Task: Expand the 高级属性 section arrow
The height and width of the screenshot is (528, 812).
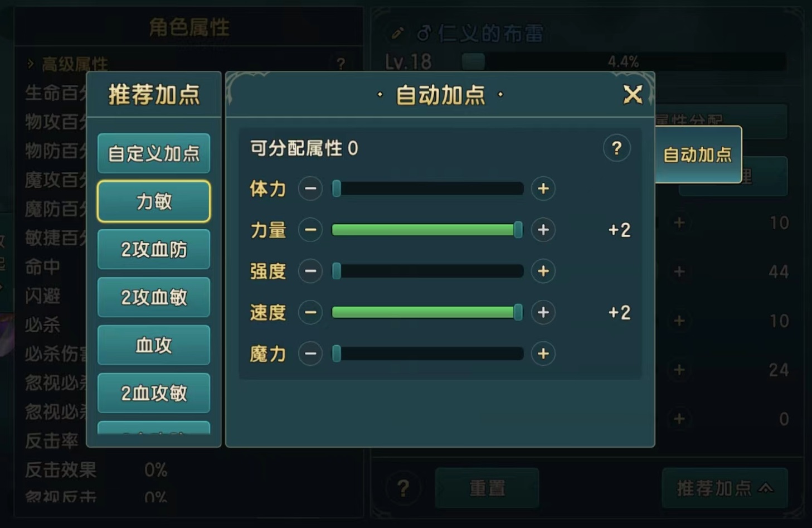Action: point(31,64)
